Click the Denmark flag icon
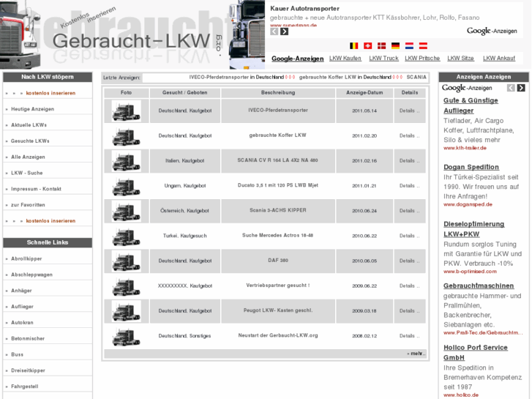The width and height of the screenshot is (532, 399). 382,45
